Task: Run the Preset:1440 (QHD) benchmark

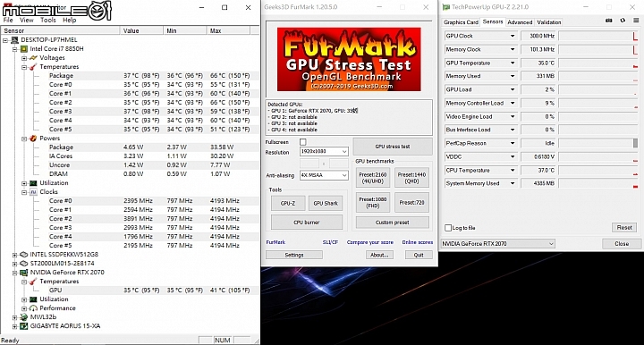Action: click(x=411, y=178)
